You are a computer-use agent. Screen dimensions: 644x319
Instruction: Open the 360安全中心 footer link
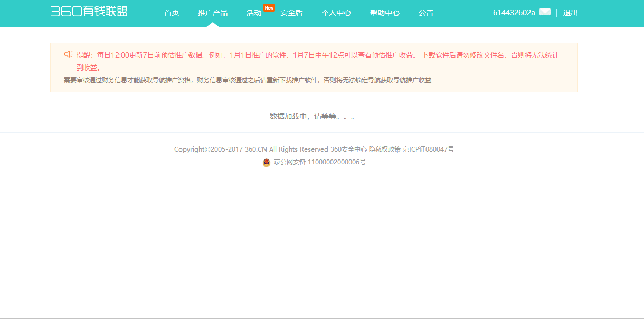[x=348, y=149]
